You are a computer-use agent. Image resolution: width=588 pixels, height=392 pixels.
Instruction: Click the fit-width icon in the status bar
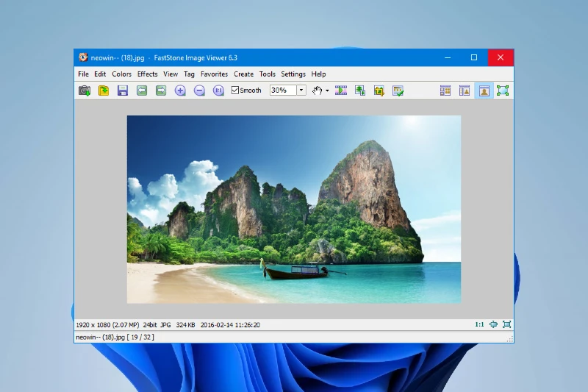tap(493, 324)
